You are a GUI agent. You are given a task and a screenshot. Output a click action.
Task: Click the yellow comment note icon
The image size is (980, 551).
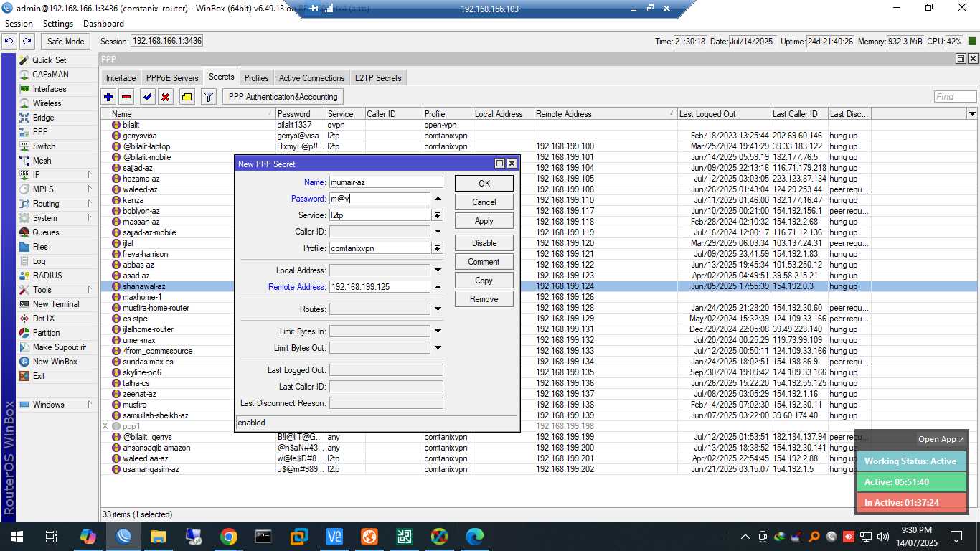[x=187, y=97]
